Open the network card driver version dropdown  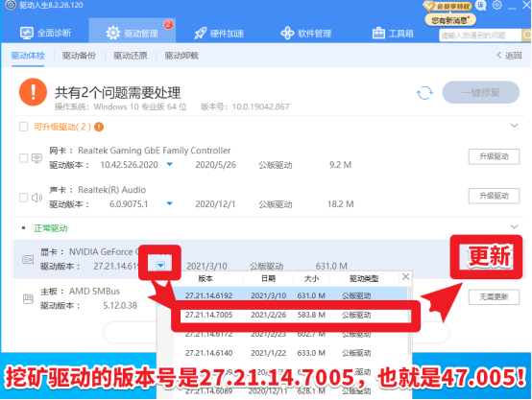(170, 164)
